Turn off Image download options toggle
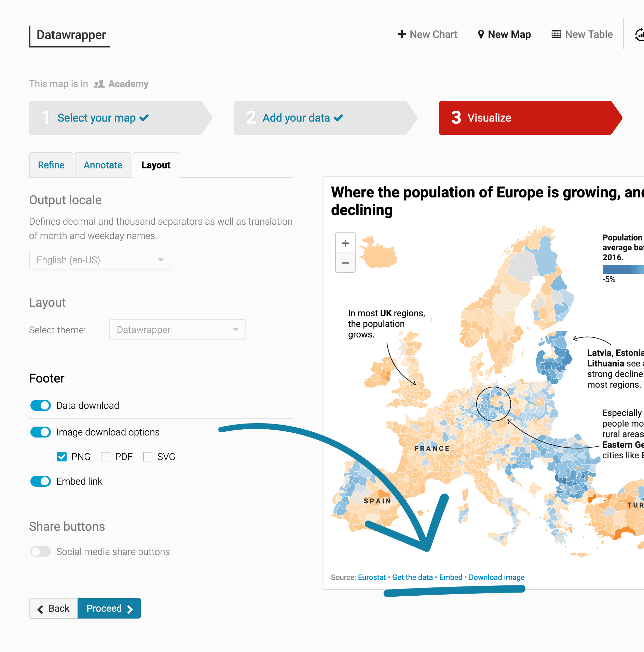644x652 pixels. tap(41, 432)
